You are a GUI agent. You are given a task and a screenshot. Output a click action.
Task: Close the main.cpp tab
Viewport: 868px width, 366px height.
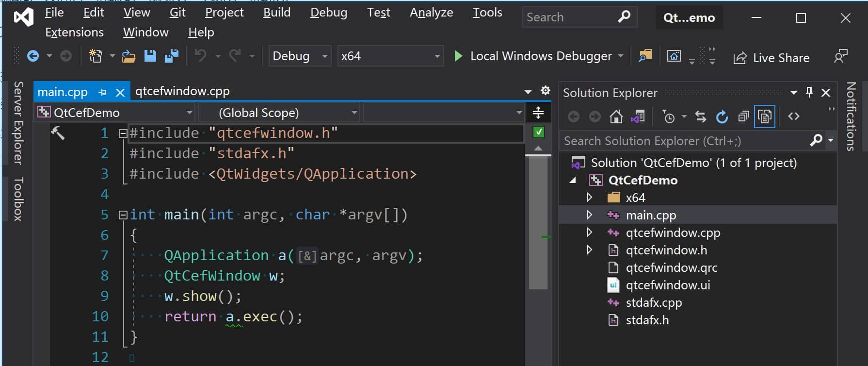point(120,92)
